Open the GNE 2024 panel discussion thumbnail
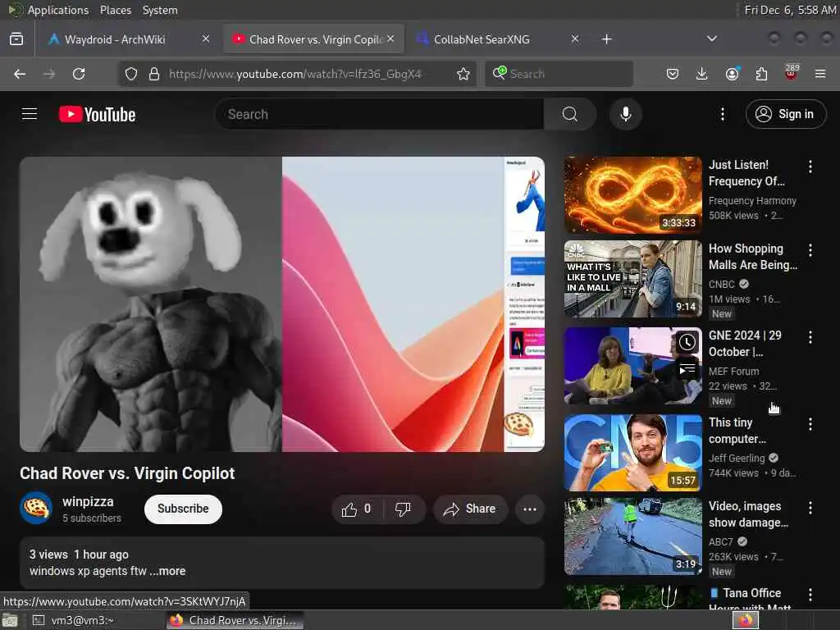The height and width of the screenshot is (630, 840). pos(632,366)
